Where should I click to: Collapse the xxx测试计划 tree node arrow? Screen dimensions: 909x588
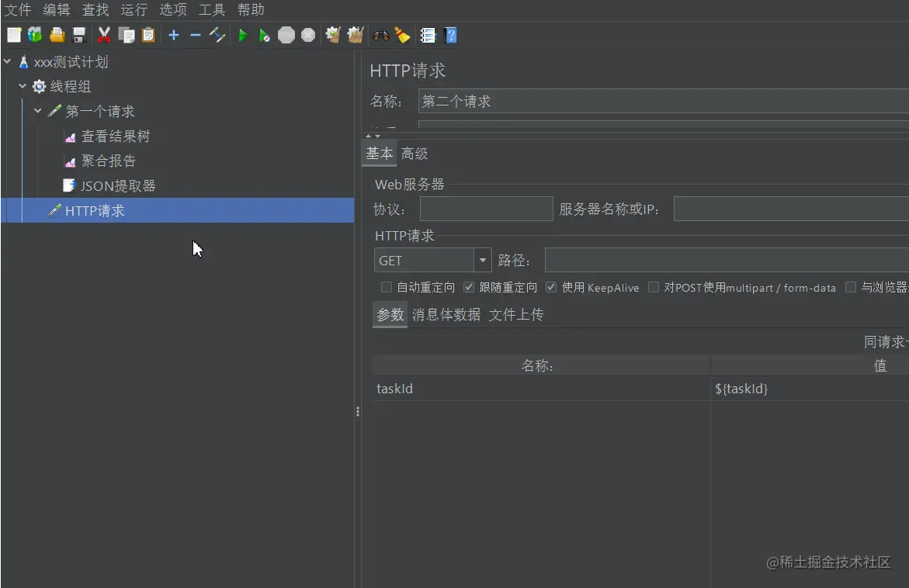click(x=7, y=61)
